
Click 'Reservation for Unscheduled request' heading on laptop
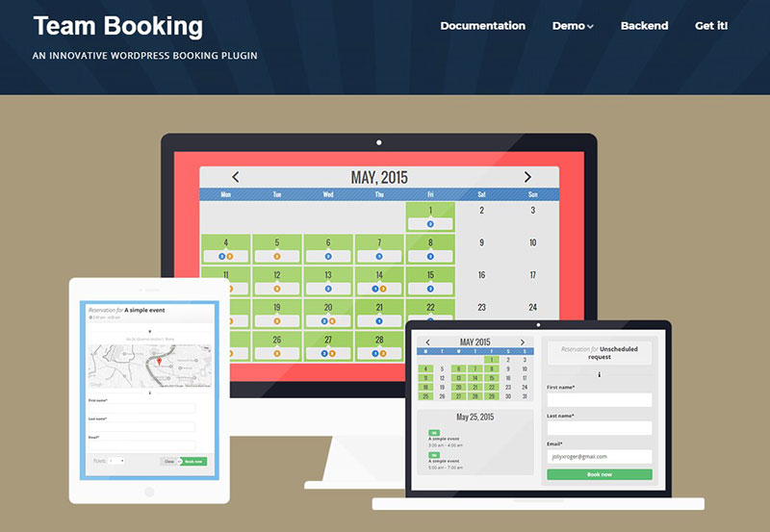pos(600,353)
